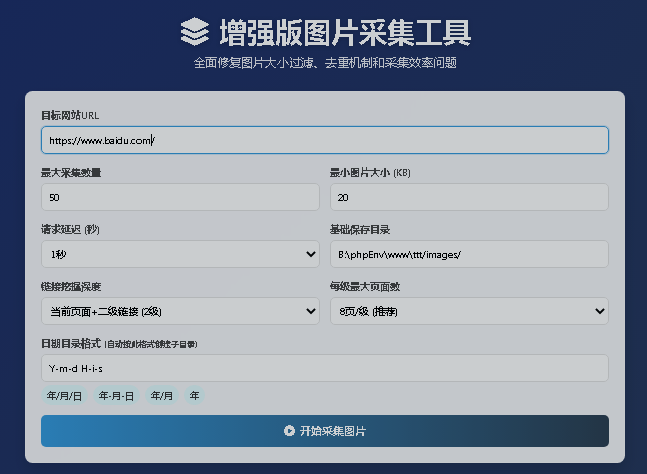
Task: Open the 请求延迟 dropdown showing 1秒
Action: tap(180, 254)
